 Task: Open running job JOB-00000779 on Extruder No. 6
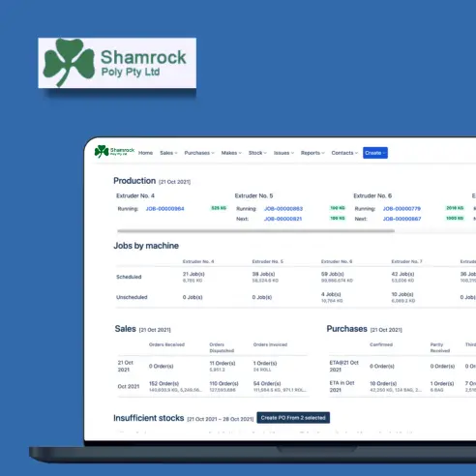[402, 209]
